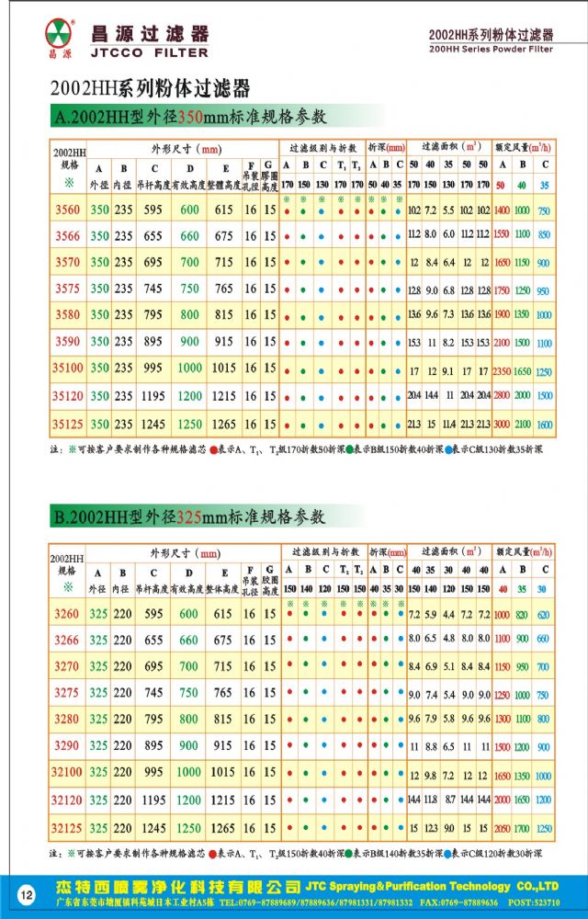Click the B.2002HH型外径325mm标准规格参数 section heading
The height and width of the screenshot is (919, 588).
190,516
